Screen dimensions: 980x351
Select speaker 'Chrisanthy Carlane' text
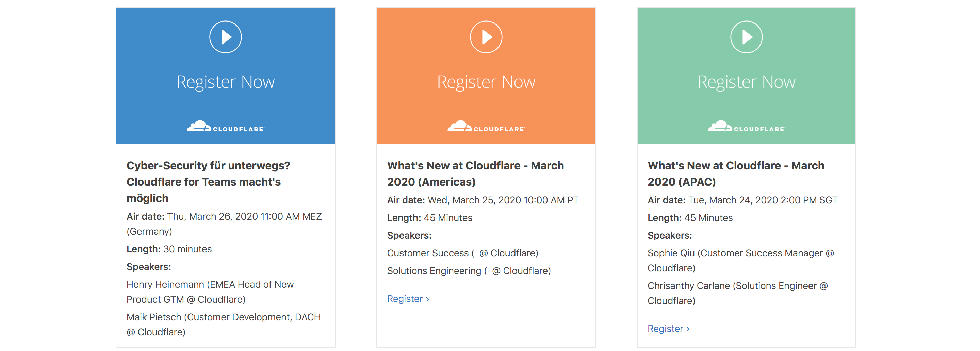(x=689, y=286)
